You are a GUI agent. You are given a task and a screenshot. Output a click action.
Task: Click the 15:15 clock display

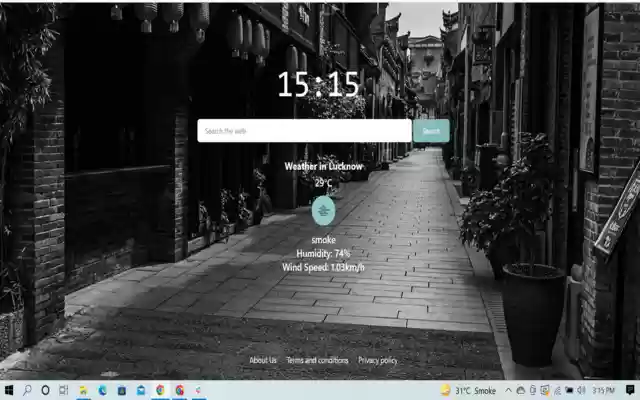point(318,84)
